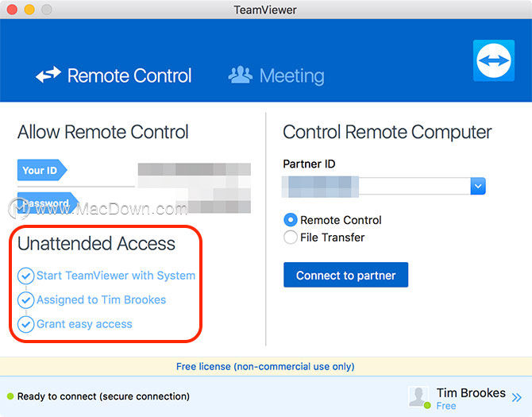Click the Start TeamViewer with System checkmark
The width and height of the screenshot is (532, 417).
[25, 276]
